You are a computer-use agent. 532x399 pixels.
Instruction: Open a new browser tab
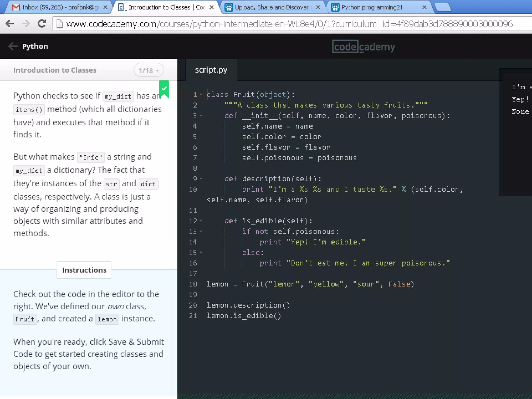coord(443,8)
